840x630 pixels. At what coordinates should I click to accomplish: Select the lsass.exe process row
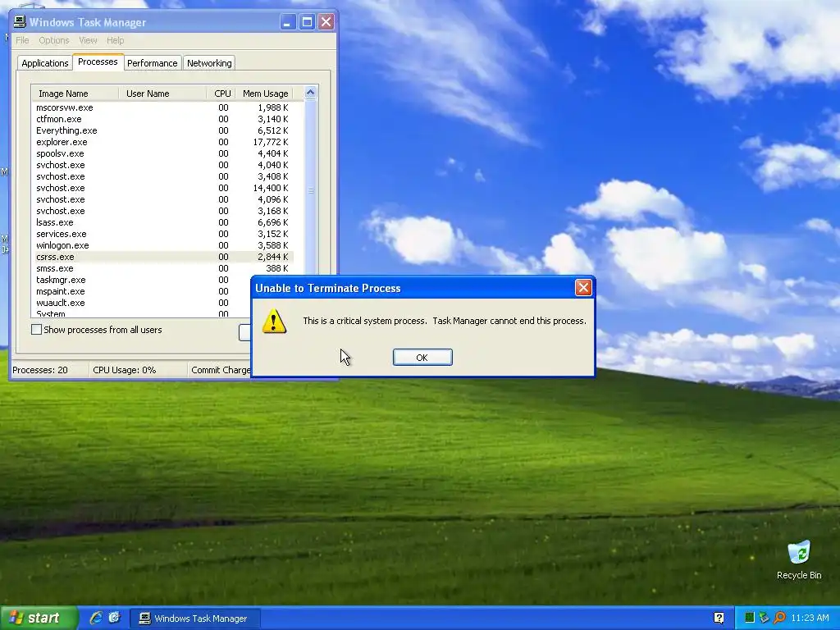coord(163,222)
